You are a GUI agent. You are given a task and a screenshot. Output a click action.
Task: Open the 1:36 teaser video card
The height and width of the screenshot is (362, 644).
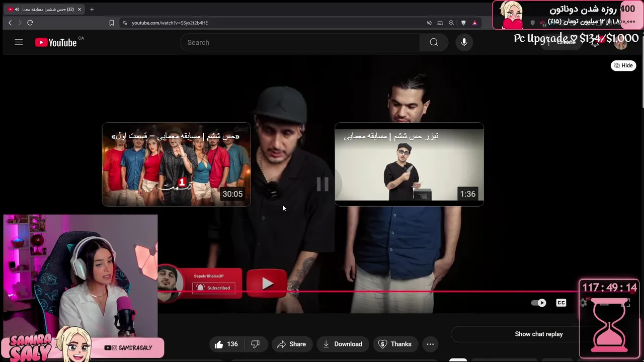click(x=409, y=164)
